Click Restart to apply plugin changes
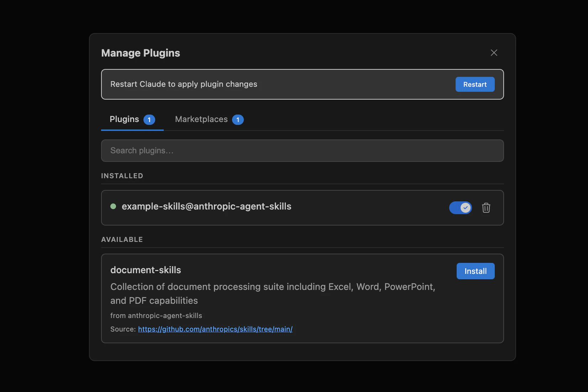Viewport: 588px width, 392px height. tap(475, 84)
